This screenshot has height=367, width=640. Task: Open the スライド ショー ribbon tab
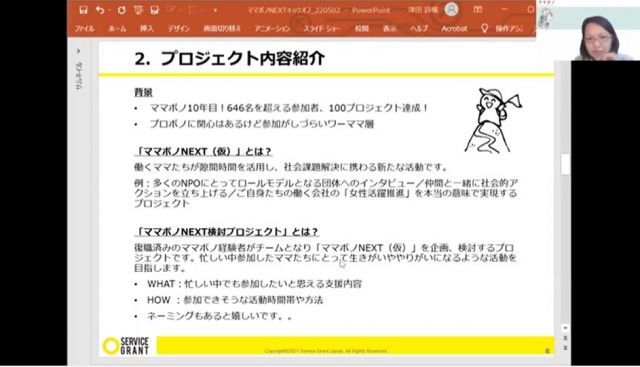click(x=322, y=29)
